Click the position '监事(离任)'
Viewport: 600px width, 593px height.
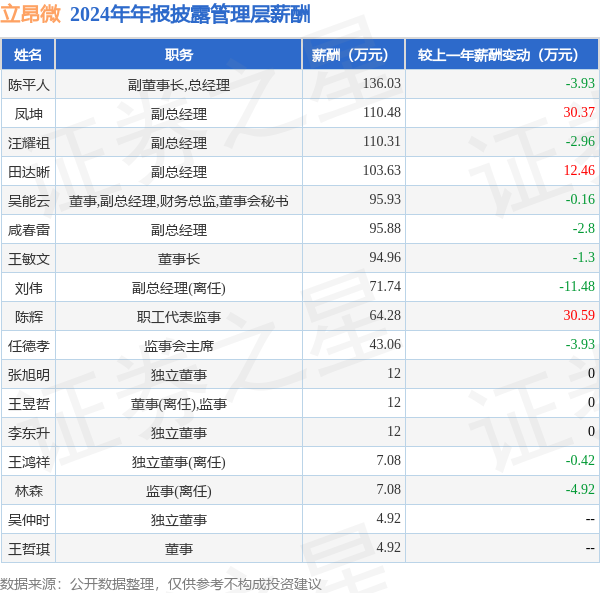[x=179, y=491]
